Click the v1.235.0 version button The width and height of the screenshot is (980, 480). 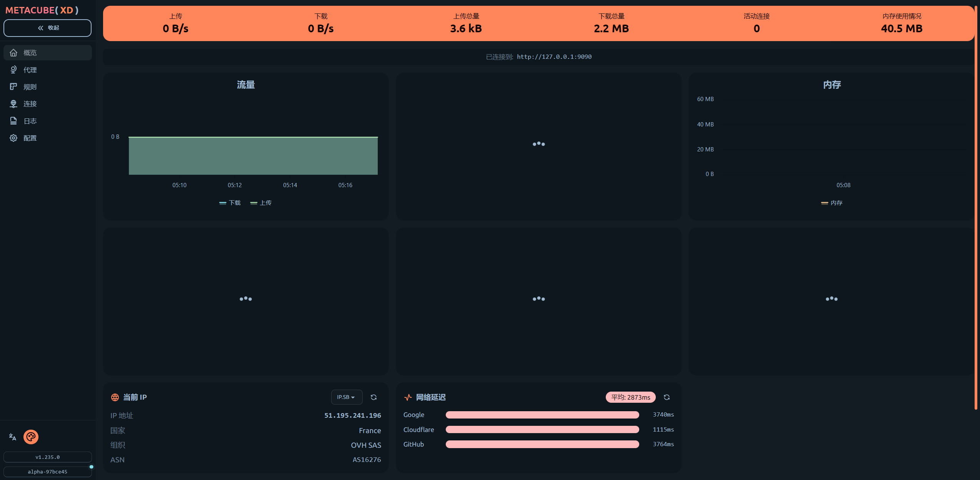click(48, 457)
